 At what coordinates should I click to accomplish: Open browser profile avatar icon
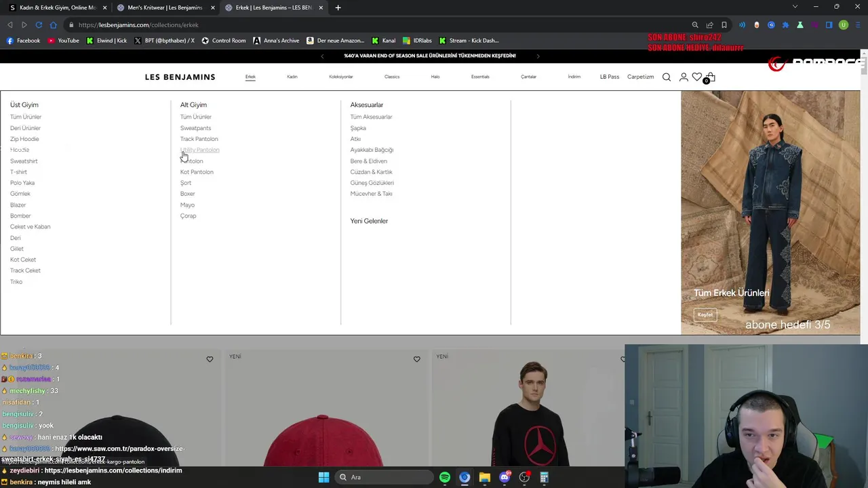844,25
